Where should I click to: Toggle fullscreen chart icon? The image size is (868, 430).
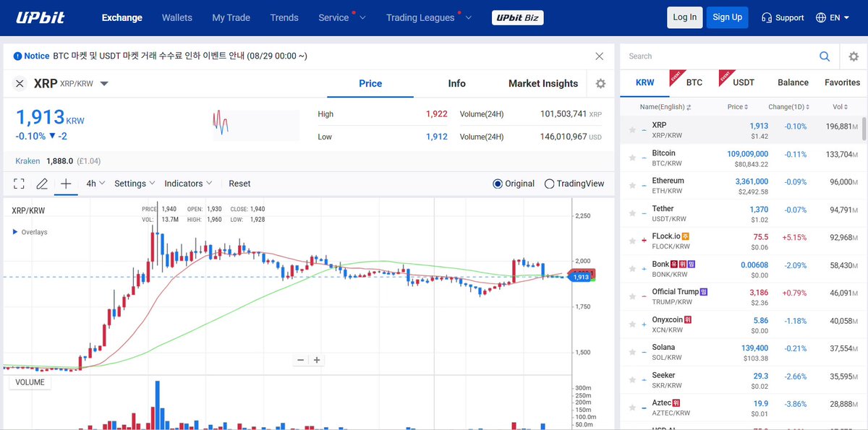click(20, 184)
